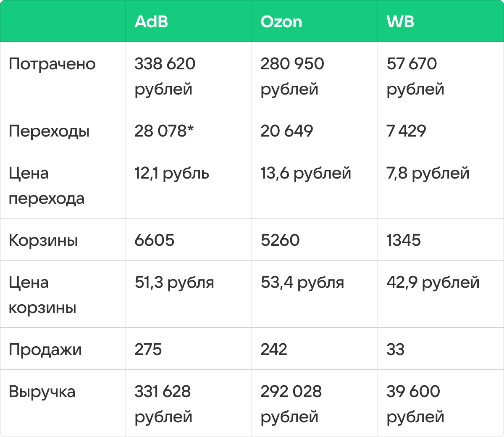This screenshot has width=504, height=437.
Task: Select the Переходы row label
Action: 49,132
